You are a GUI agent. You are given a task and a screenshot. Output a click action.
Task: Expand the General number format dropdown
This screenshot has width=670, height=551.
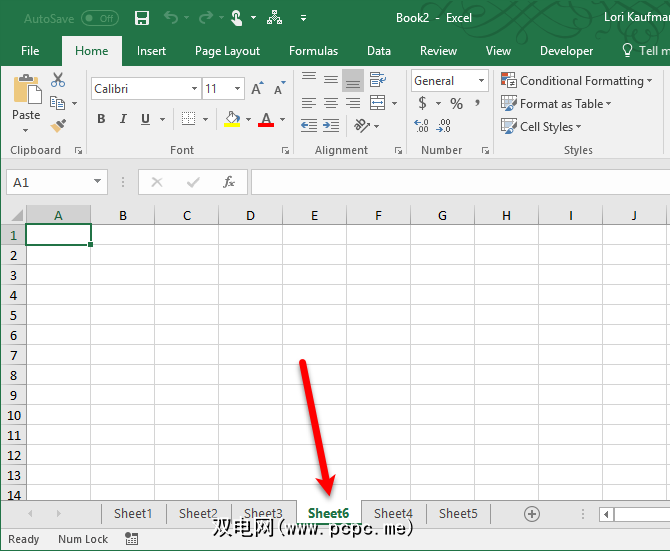tap(481, 81)
